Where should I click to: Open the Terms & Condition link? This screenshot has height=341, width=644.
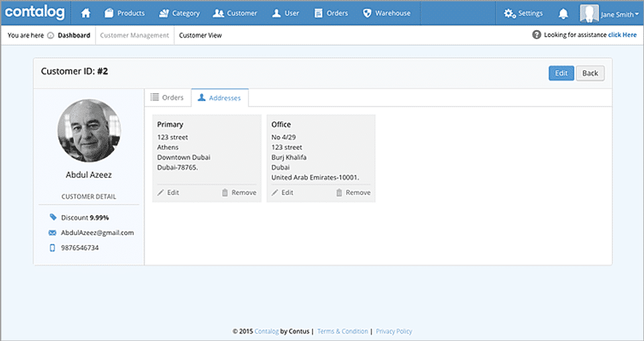point(343,331)
